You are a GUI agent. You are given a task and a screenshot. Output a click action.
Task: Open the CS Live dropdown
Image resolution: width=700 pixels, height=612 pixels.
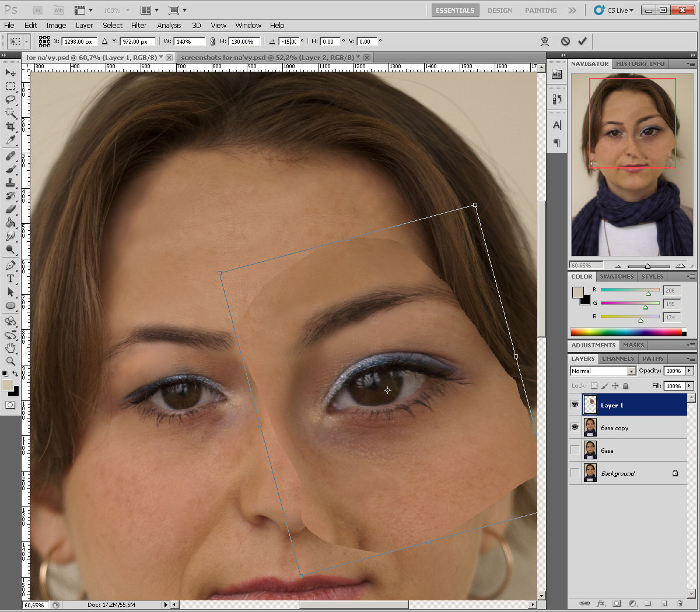[614, 10]
